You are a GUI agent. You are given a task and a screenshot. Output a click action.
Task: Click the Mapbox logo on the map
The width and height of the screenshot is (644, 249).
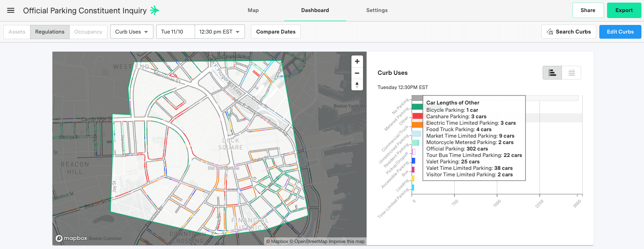(71, 238)
